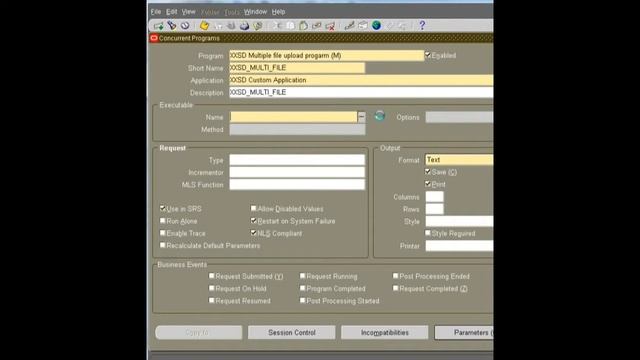
Task: Click the Delete record red X icon
Action: [x=330, y=26]
